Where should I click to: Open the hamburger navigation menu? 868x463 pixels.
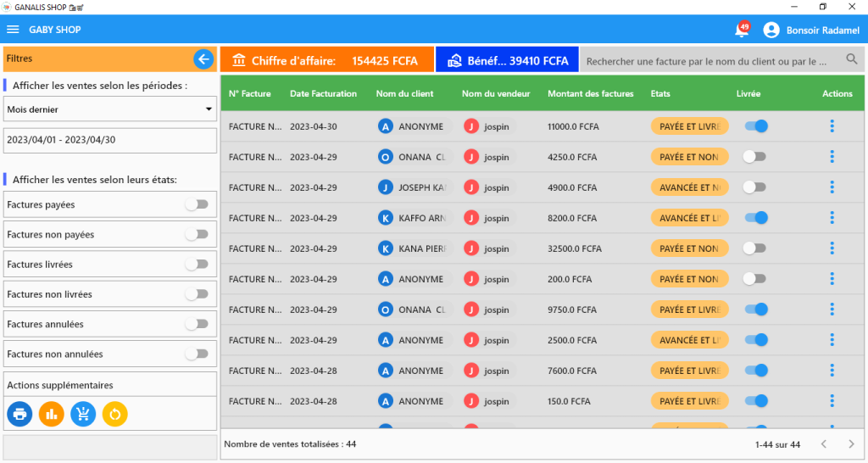click(13, 30)
